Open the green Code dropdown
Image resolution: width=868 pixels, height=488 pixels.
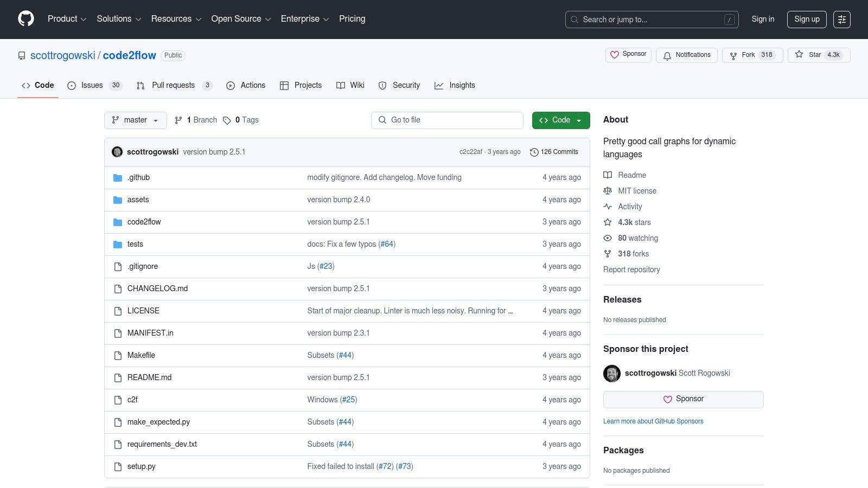click(561, 120)
